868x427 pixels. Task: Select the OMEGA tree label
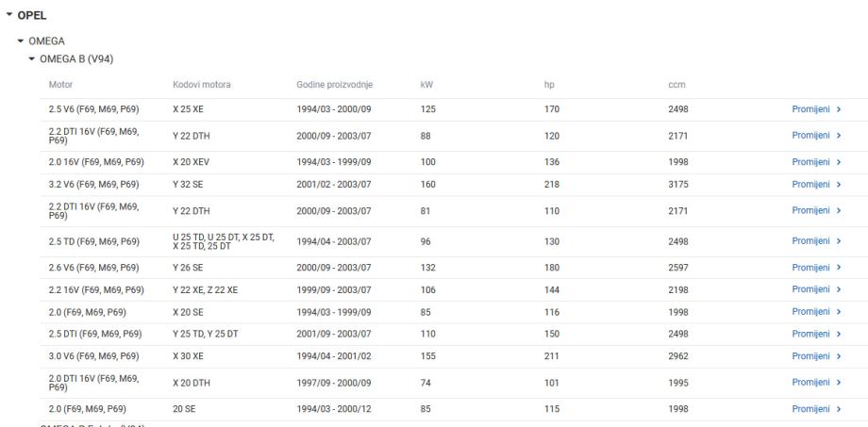[x=46, y=41]
